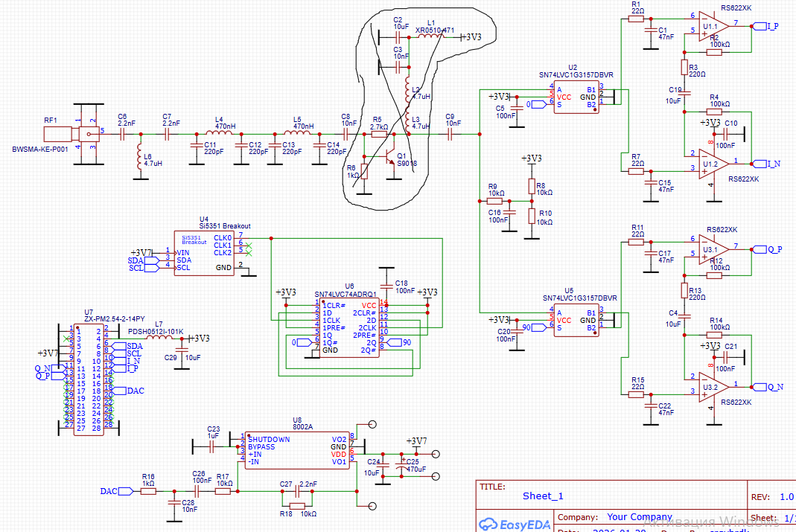Viewport: 796px width, 532px height.
Task: Select the S9018 transistor name text
Action: 407,163
